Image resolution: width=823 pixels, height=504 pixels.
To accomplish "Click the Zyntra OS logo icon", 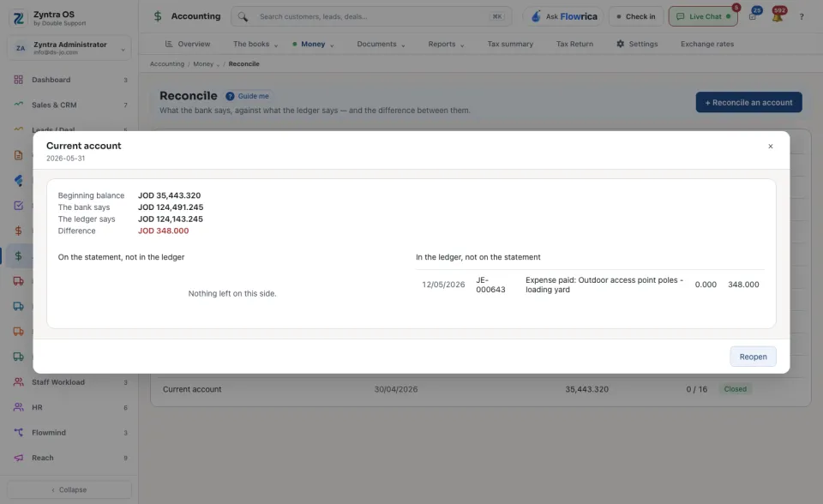I will (x=18, y=18).
